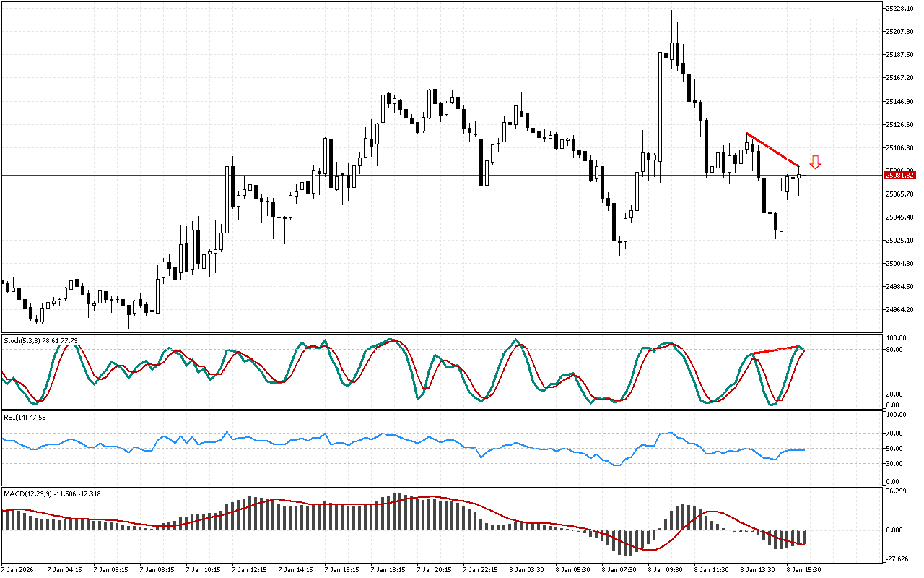
Task: Click the 8 Jan 15:30 time label
Action: coord(803,569)
